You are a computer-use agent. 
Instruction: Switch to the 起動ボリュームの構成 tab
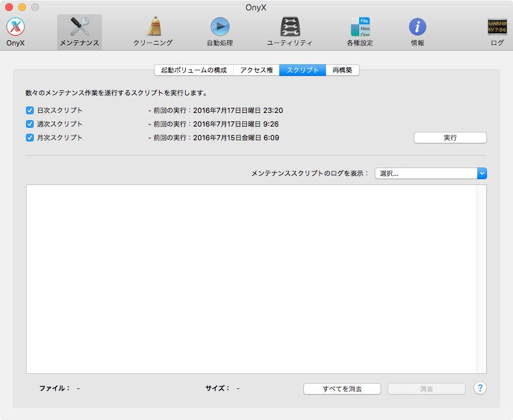[x=194, y=70]
